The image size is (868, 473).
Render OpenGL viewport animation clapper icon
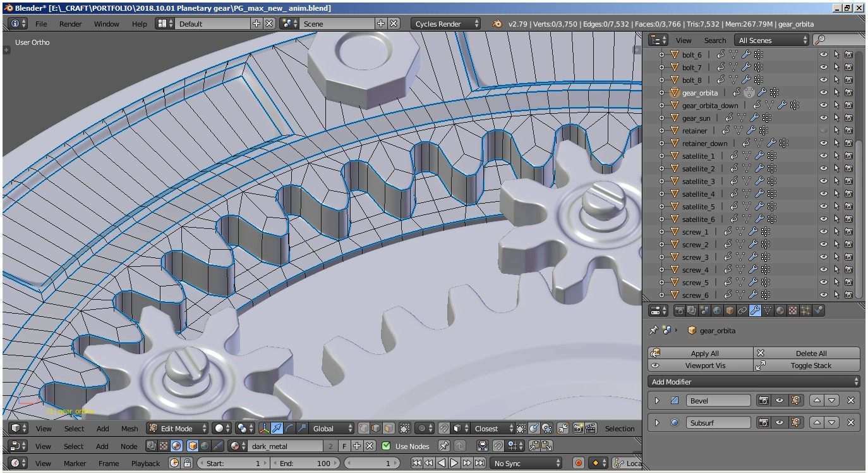click(591, 428)
